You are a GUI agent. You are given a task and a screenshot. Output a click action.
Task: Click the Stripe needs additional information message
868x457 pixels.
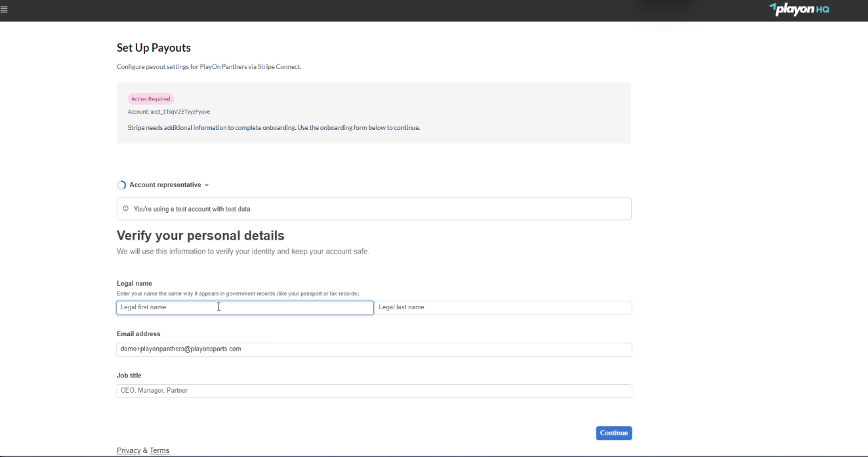pyautogui.click(x=274, y=127)
